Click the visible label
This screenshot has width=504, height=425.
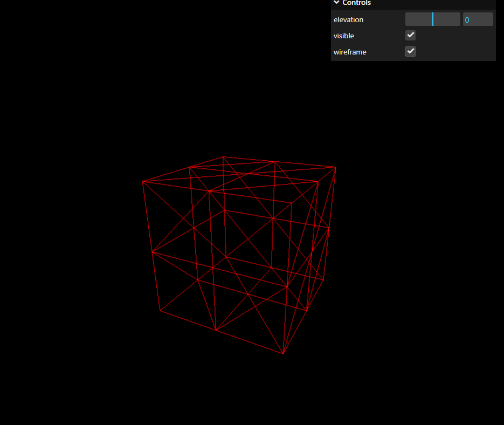[343, 36]
